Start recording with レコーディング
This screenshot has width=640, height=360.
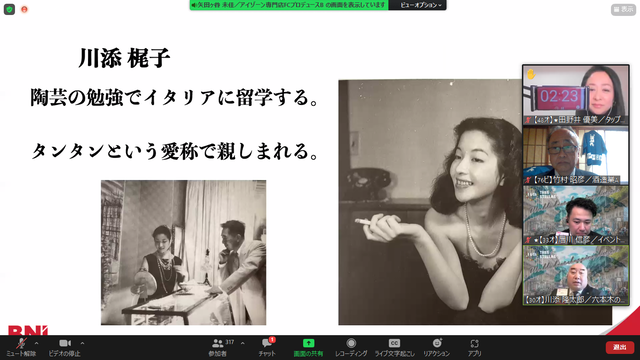(351, 348)
